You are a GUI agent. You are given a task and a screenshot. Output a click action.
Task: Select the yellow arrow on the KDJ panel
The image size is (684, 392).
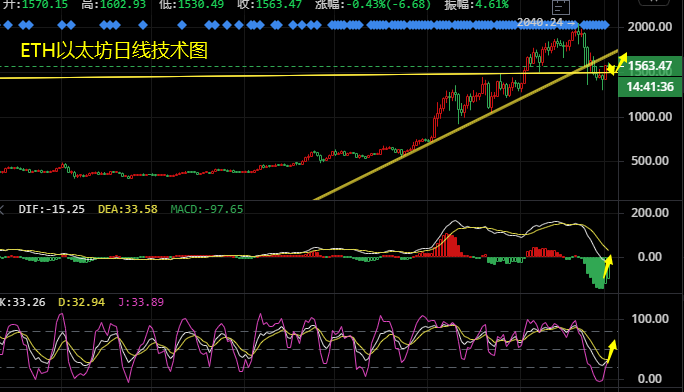click(x=612, y=351)
